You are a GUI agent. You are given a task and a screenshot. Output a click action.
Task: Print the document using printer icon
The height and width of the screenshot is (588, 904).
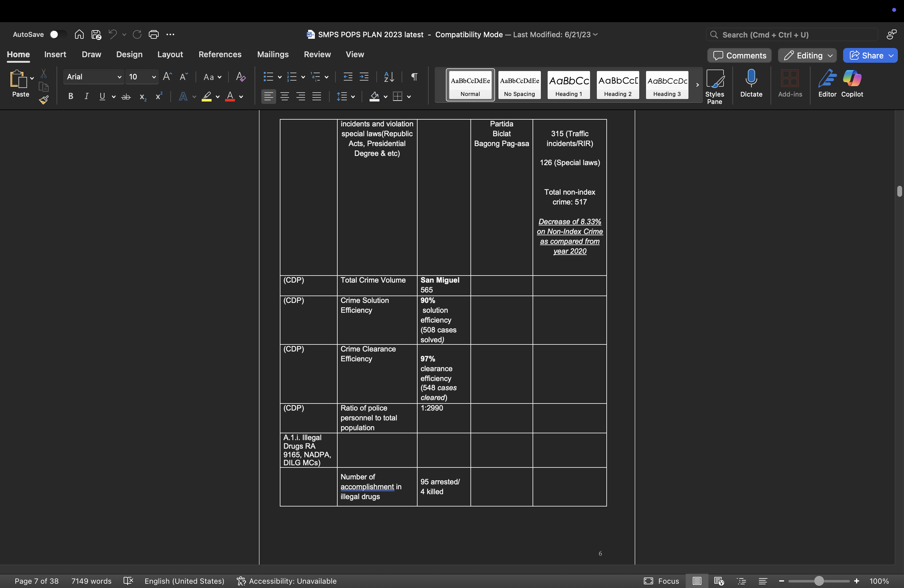[153, 34]
